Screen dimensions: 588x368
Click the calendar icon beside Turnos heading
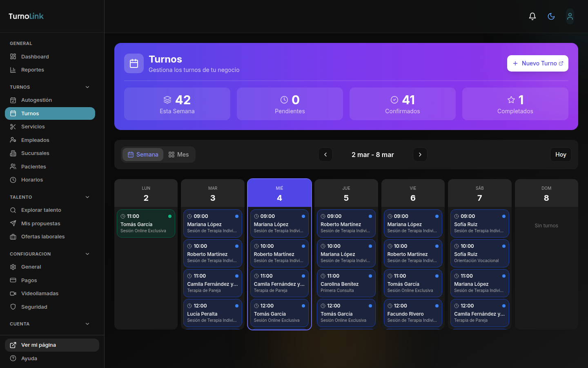tap(134, 63)
